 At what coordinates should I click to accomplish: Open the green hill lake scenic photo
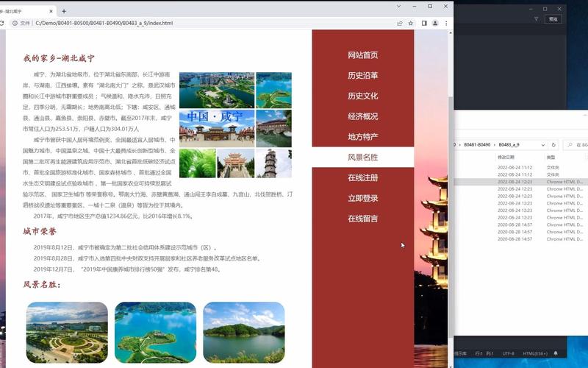pos(244,333)
